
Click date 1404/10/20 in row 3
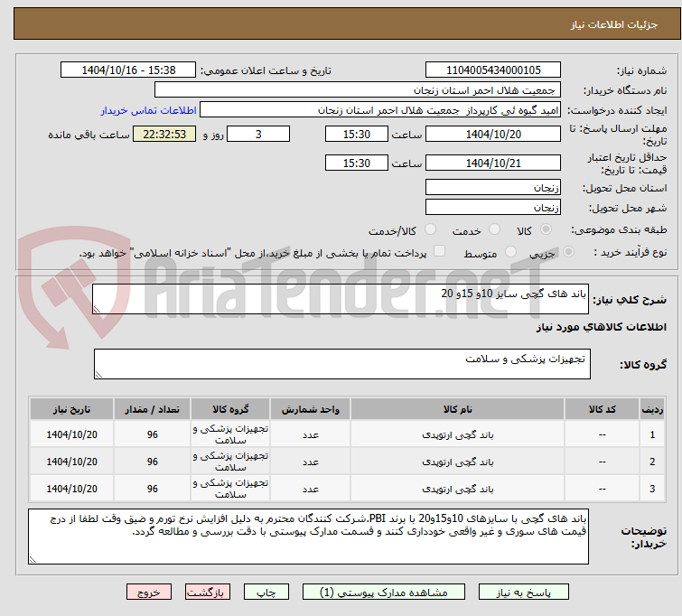click(x=71, y=489)
